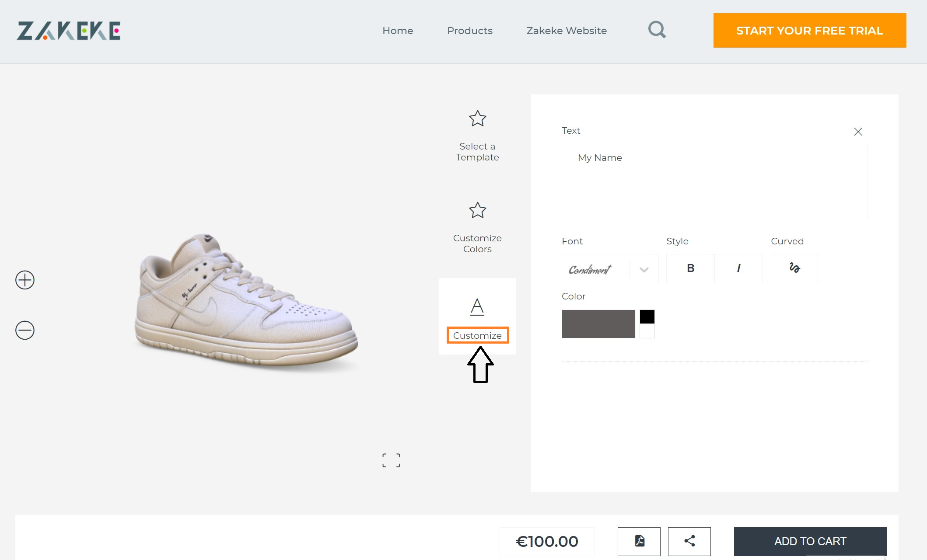The height and width of the screenshot is (560, 927).
Task: Click Add to Cart
Action: (x=810, y=541)
